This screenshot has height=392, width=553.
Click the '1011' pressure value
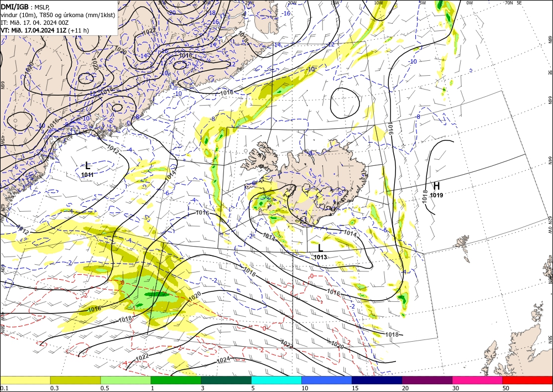87,175
